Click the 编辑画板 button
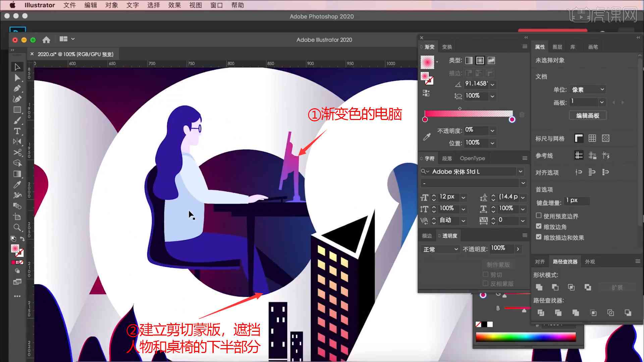 click(x=588, y=116)
